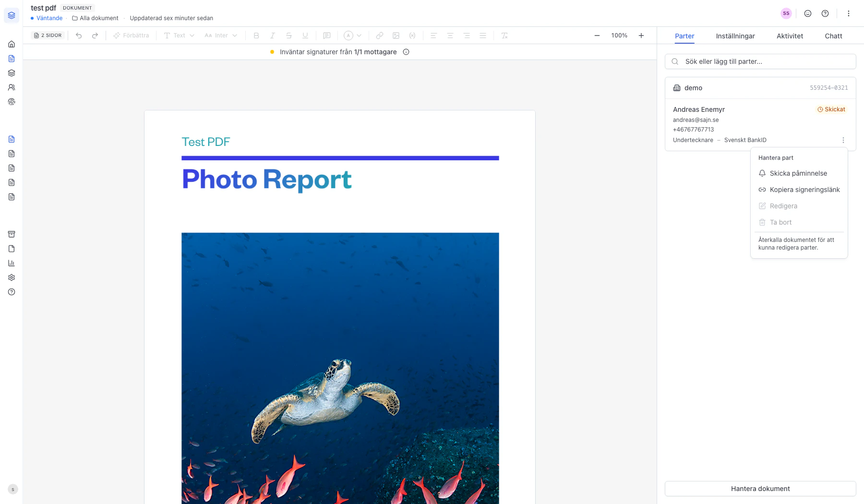Undo the last edit
This screenshot has height=504, width=864.
pyautogui.click(x=79, y=36)
